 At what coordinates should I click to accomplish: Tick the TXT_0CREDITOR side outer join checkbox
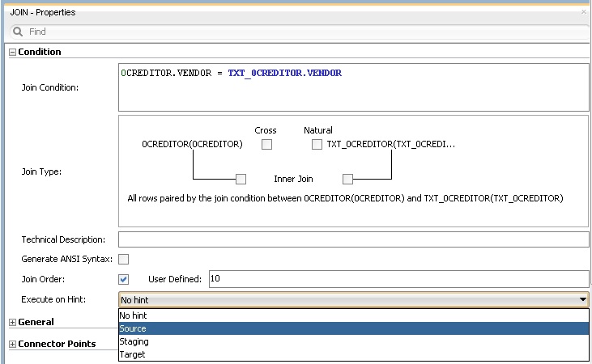coord(347,180)
